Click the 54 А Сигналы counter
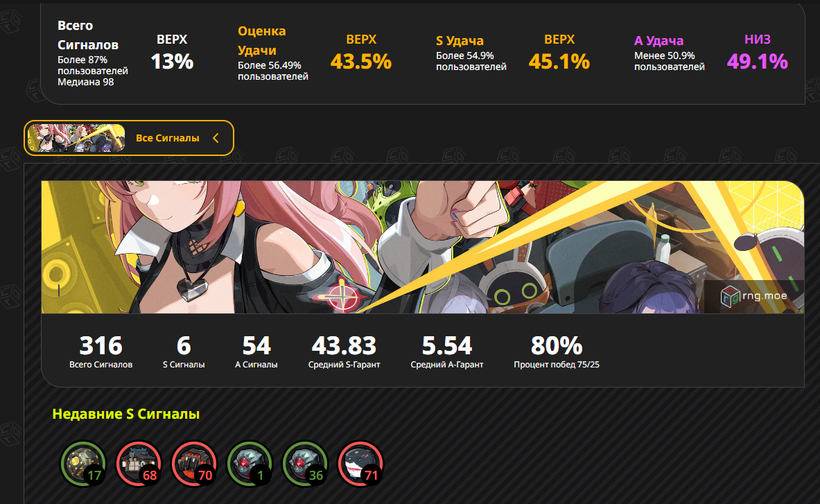This screenshot has width=820, height=504. point(256,352)
